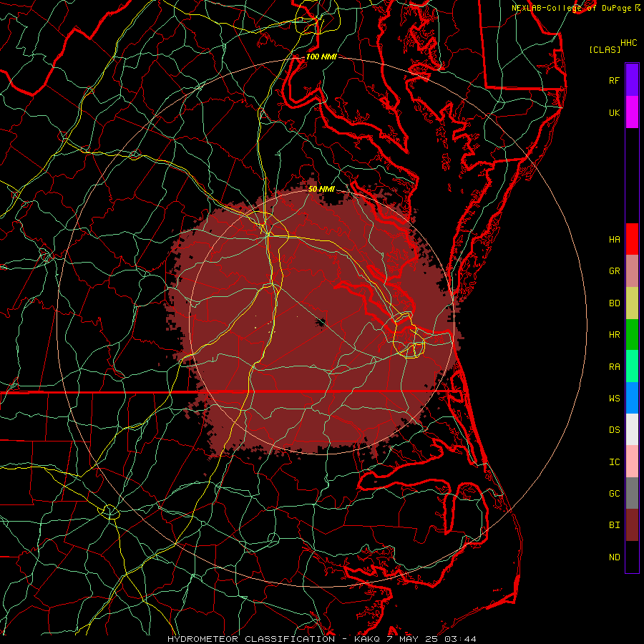The height and width of the screenshot is (644, 644).
Task: Select the light pink IC swatch
Action: coord(632,462)
